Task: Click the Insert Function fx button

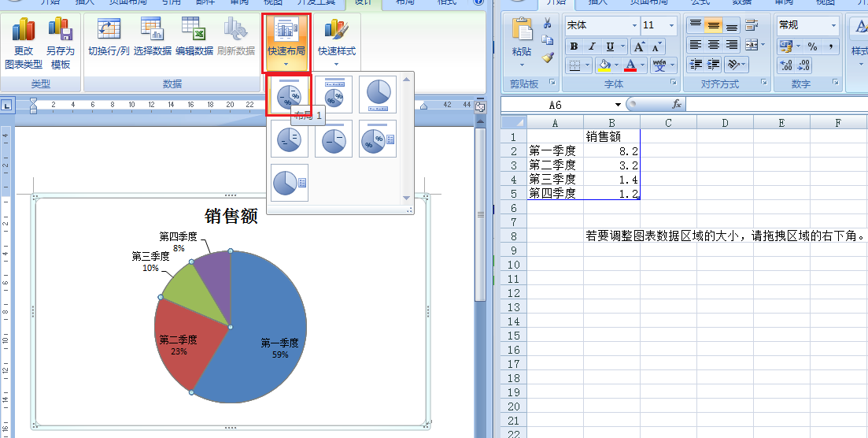Action: pos(677,104)
